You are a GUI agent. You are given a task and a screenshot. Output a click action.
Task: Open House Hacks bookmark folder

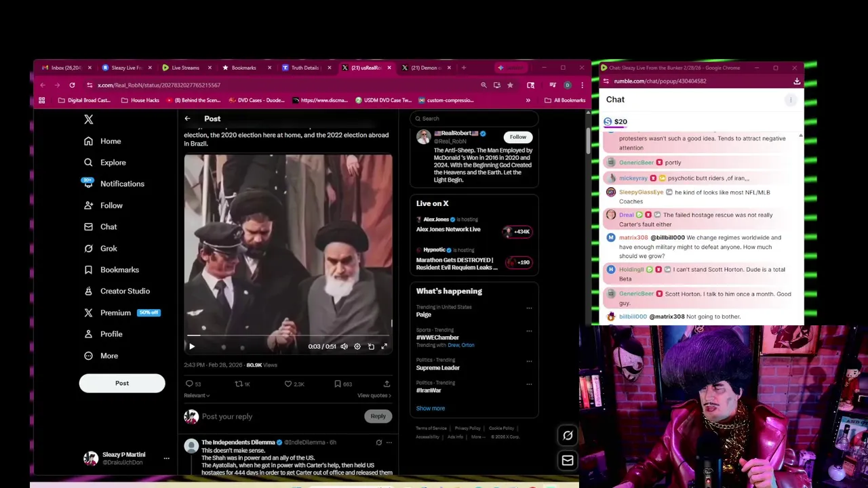(140, 100)
